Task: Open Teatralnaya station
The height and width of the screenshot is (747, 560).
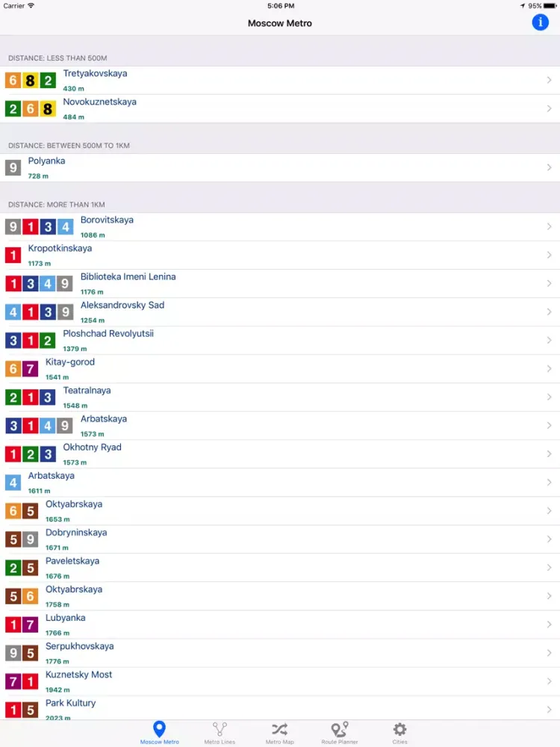Action: tap(280, 397)
